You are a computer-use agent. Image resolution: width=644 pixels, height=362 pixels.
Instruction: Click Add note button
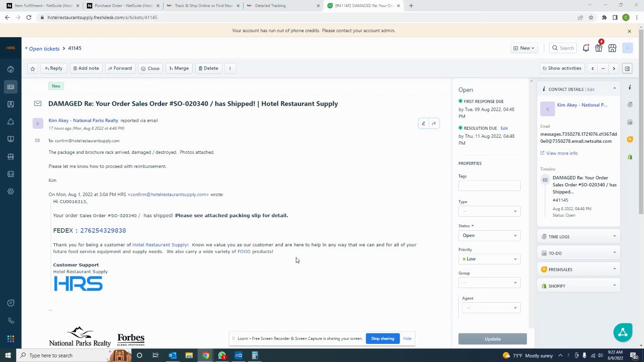point(86,68)
